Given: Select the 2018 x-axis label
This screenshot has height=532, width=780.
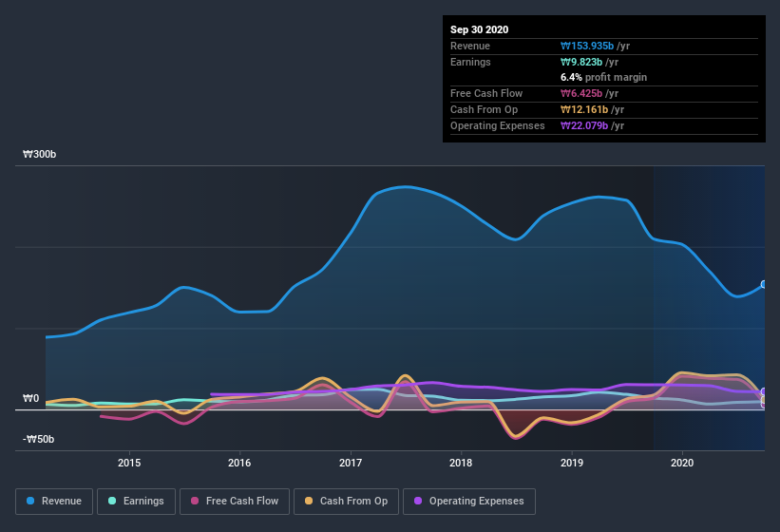Looking at the screenshot, I should pos(461,463).
